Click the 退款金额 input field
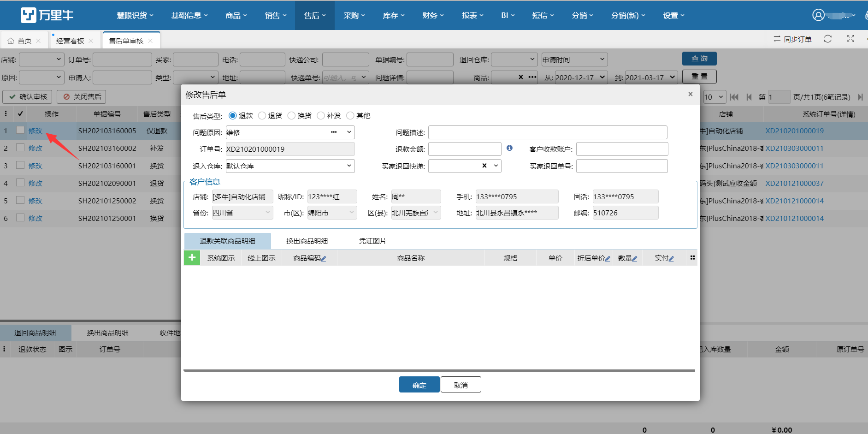Image resolution: width=868 pixels, height=434 pixels. point(465,149)
